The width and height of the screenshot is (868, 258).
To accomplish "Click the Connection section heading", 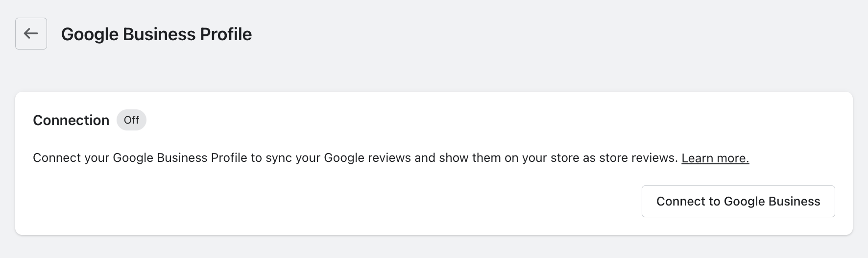I will 71,120.
